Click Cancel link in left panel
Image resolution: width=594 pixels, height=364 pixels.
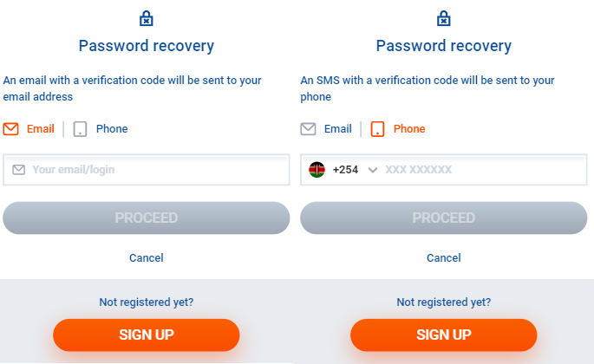point(146,257)
